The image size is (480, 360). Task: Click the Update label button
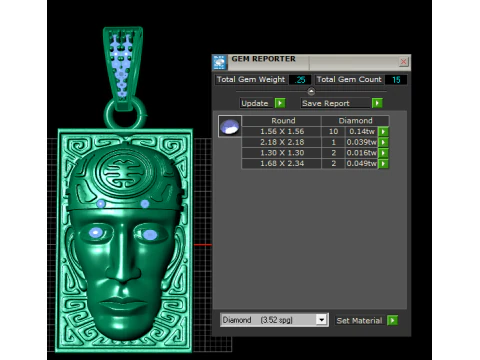click(x=255, y=103)
